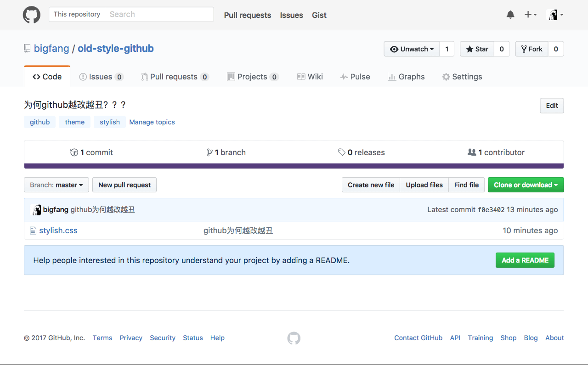This screenshot has height=365, width=588.
Task: Click the gray GitHub logo in footer
Action: click(x=294, y=338)
